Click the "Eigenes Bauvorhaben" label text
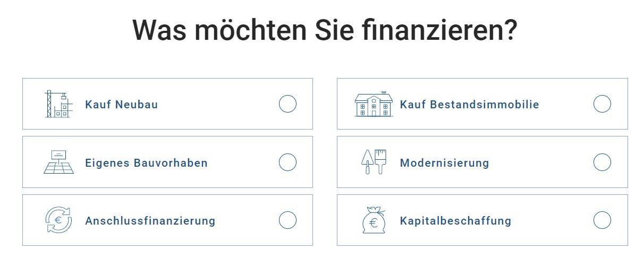The image size is (644, 266). (146, 163)
